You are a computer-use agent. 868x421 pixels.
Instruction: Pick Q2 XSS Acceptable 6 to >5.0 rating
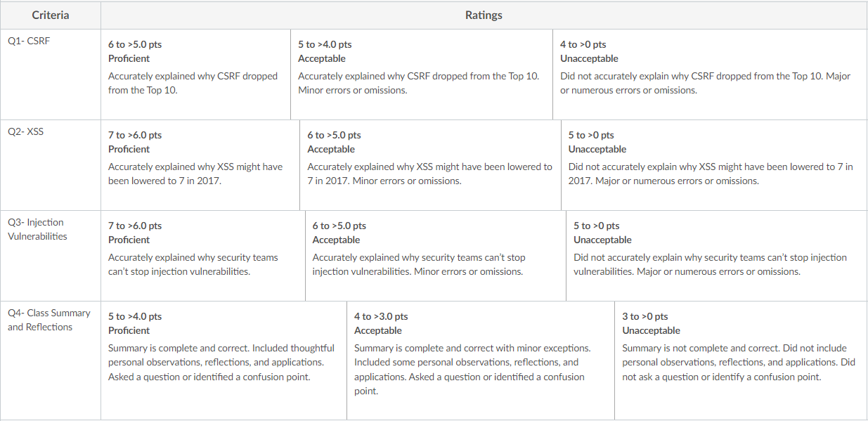pyautogui.click(x=430, y=165)
